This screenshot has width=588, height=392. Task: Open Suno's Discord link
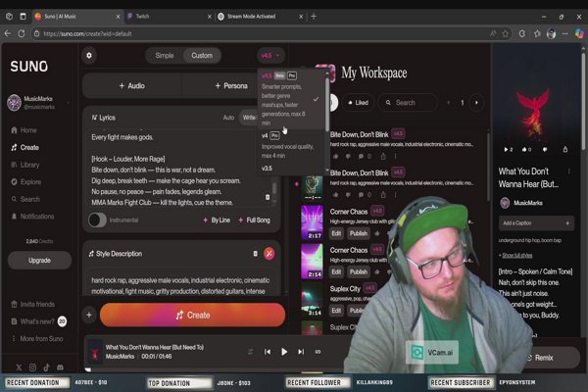pos(60,367)
